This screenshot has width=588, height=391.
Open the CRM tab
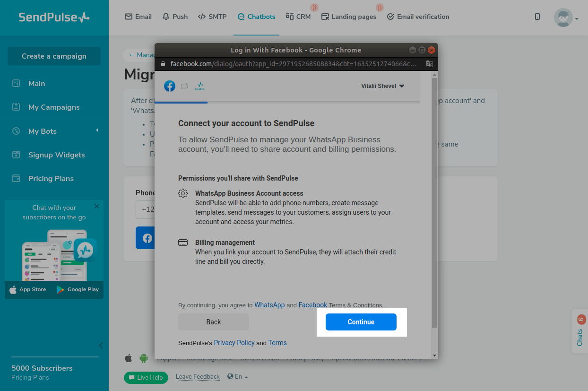click(x=298, y=17)
